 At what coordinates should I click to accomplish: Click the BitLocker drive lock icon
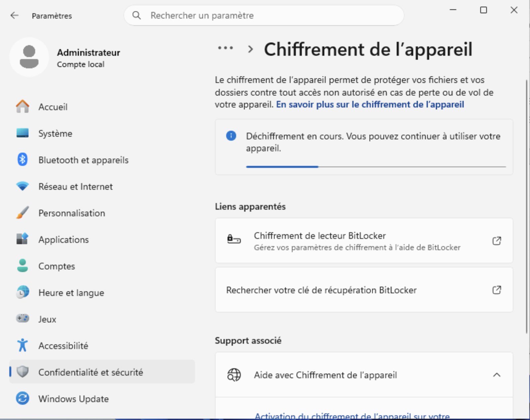(234, 239)
